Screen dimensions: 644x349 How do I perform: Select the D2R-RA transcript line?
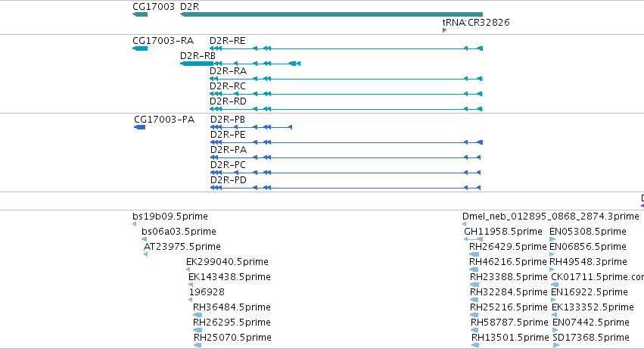click(347, 79)
